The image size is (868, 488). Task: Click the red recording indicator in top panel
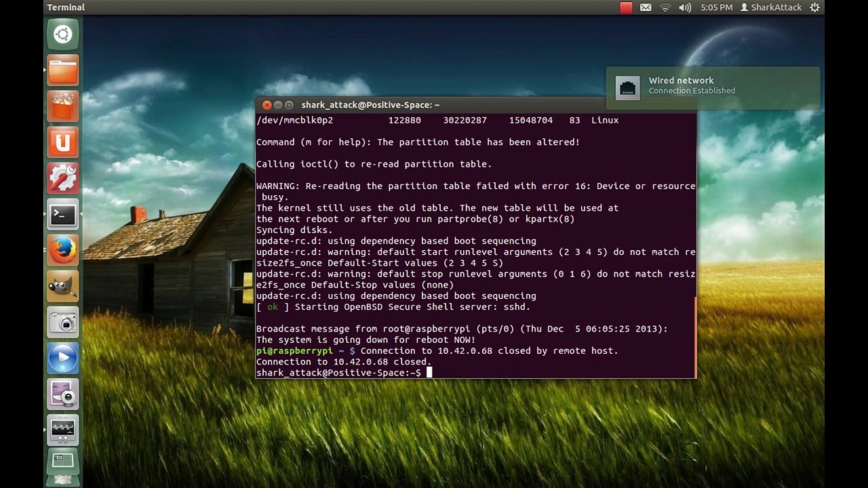click(626, 7)
